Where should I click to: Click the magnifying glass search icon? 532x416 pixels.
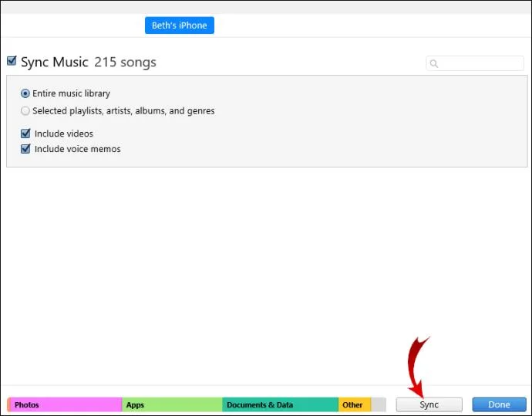[433, 63]
